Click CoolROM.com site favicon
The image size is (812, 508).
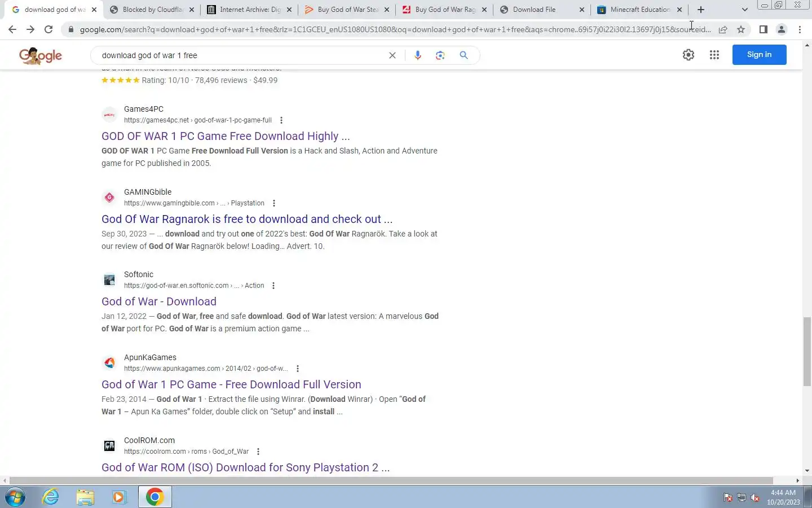(109, 446)
